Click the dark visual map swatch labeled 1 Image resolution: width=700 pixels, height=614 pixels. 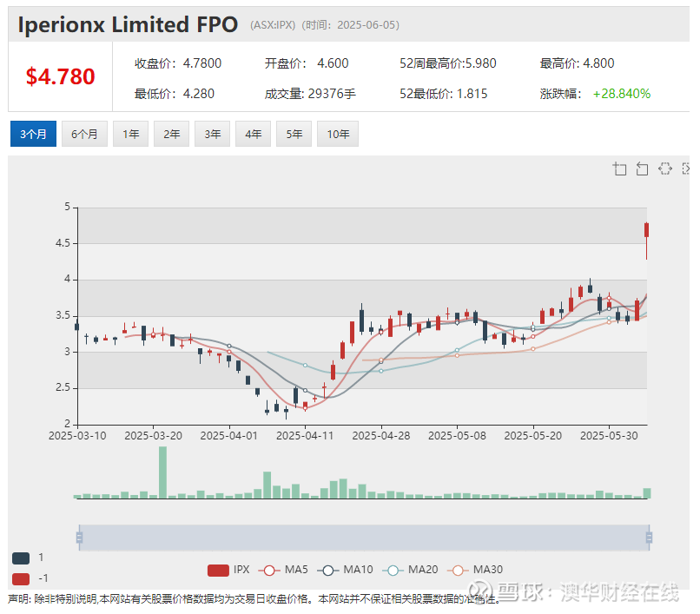click(x=21, y=558)
